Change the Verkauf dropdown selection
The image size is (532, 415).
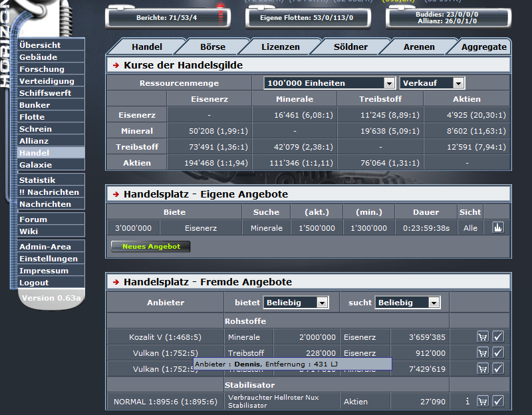tap(432, 83)
